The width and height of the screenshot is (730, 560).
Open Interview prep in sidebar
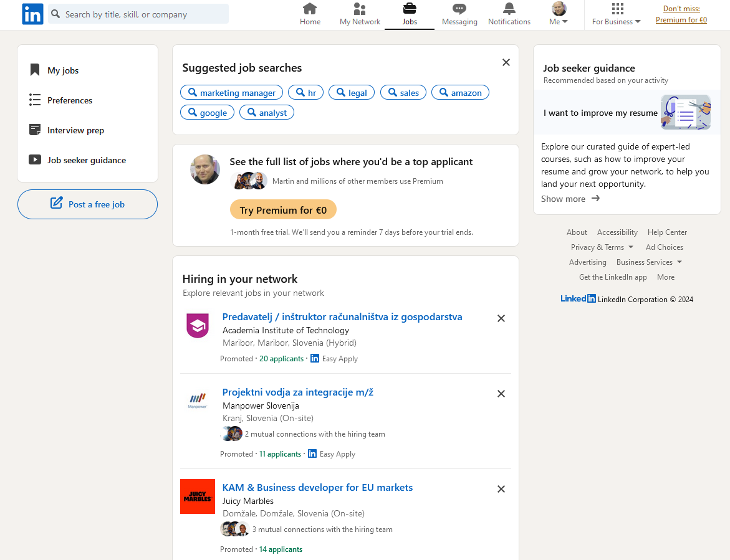pyautogui.click(x=75, y=130)
